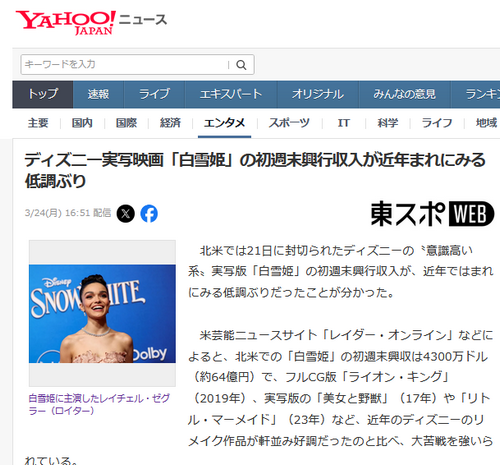Select the 科学 category

(x=388, y=123)
